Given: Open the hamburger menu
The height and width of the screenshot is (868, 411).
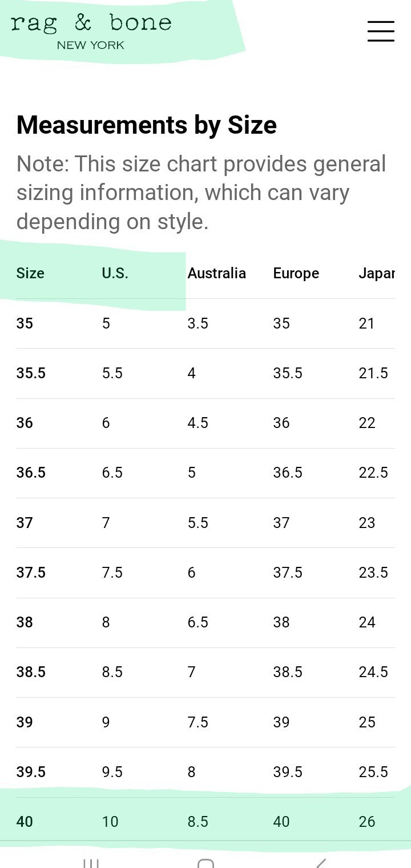Looking at the screenshot, I should click(381, 31).
